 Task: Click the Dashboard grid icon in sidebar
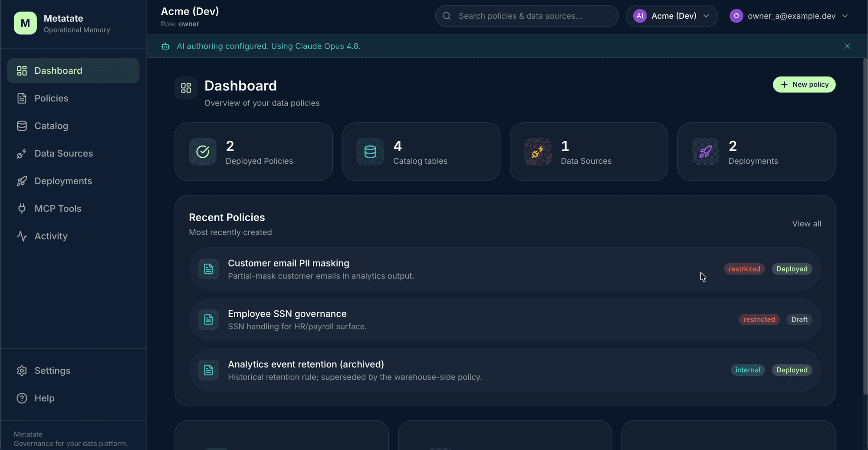[x=22, y=71]
